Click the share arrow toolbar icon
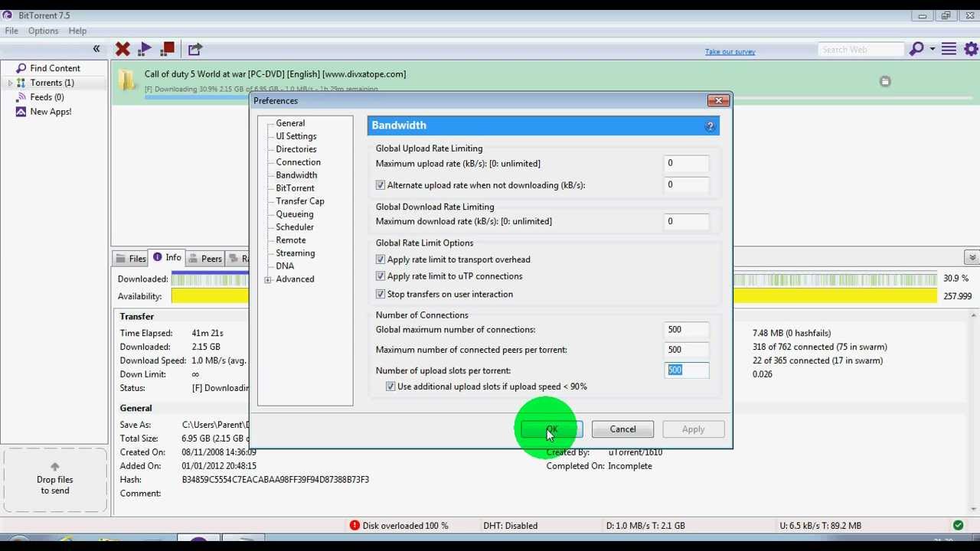The image size is (980, 551). [194, 49]
